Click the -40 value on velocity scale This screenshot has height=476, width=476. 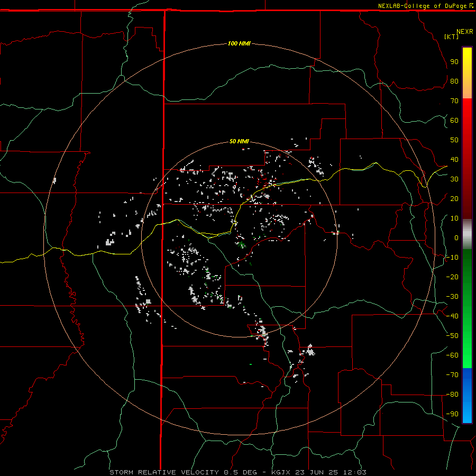pyautogui.click(x=452, y=316)
